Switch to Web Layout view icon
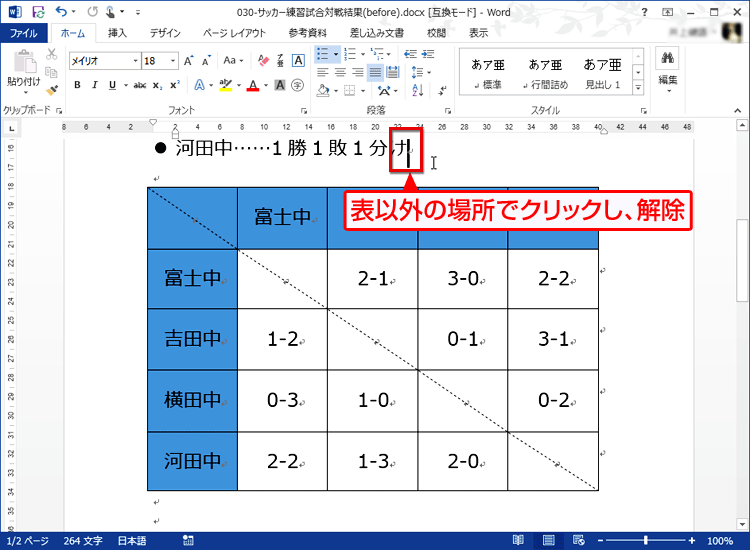The height and width of the screenshot is (550, 750). (579, 540)
